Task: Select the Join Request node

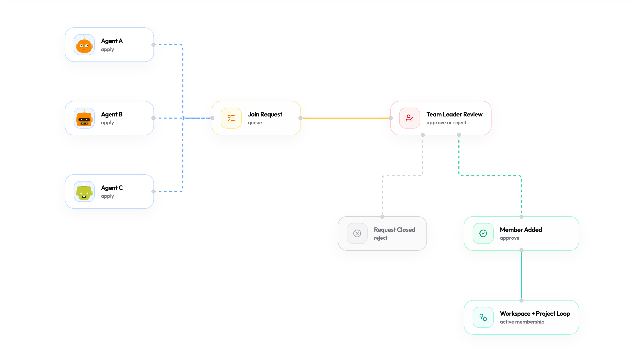Action: click(256, 118)
